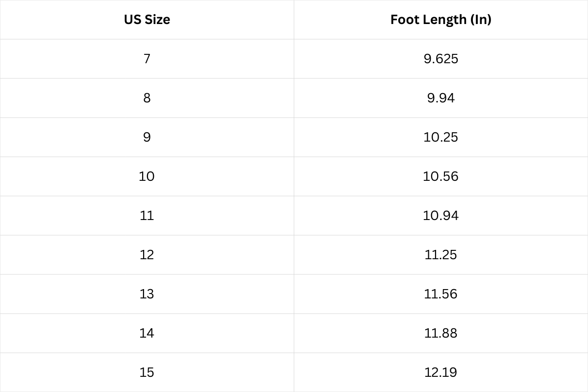Viewport: 588px width, 392px height.
Task: Click the US Size column header
Action: [147, 20]
